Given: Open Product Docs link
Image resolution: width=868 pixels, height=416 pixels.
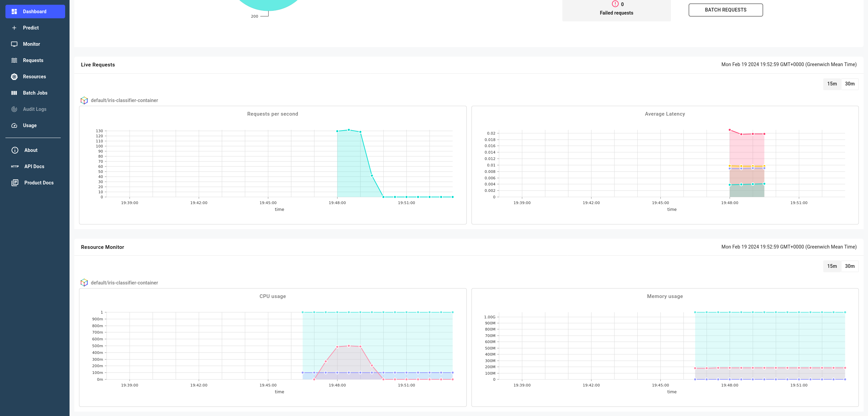Looking at the screenshot, I should tap(35, 183).
